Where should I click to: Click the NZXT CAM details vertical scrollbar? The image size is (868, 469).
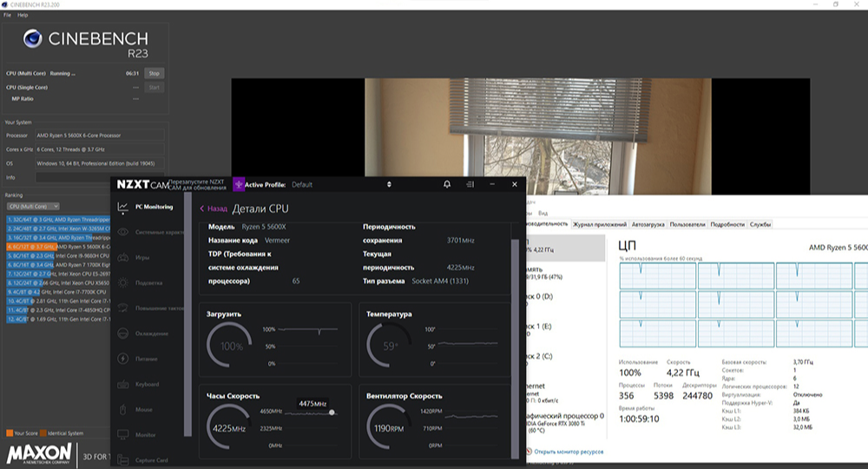(x=516, y=349)
